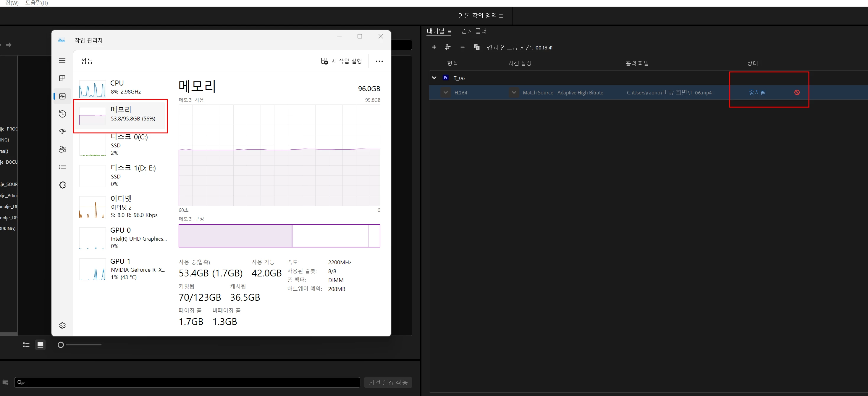This screenshot has height=396, width=868.
Task: Open App history page in Task Manager
Action: coord(62,114)
